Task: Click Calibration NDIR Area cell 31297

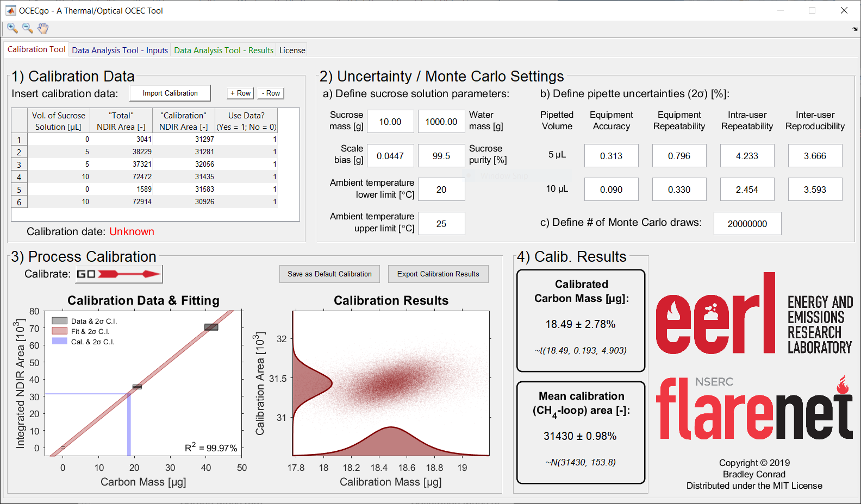Action: [184, 140]
